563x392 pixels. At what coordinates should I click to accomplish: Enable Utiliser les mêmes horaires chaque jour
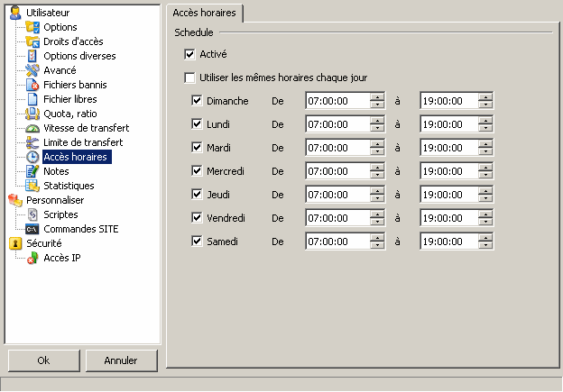pyautogui.click(x=189, y=77)
